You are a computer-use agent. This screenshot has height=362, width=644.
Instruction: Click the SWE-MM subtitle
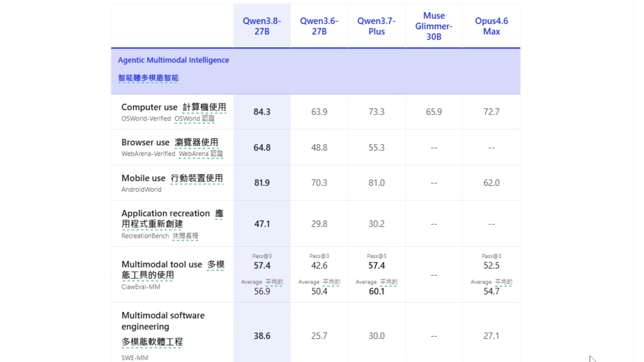pyautogui.click(x=135, y=358)
